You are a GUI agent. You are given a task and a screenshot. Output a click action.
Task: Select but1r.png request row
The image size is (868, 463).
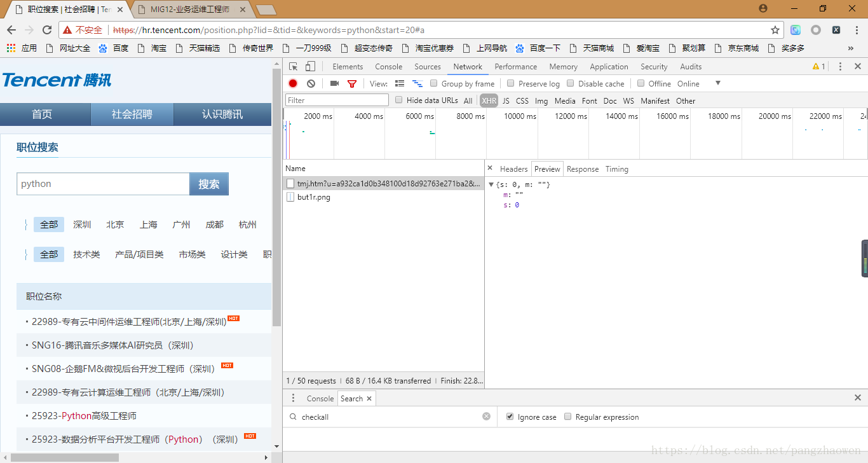(x=383, y=197)
